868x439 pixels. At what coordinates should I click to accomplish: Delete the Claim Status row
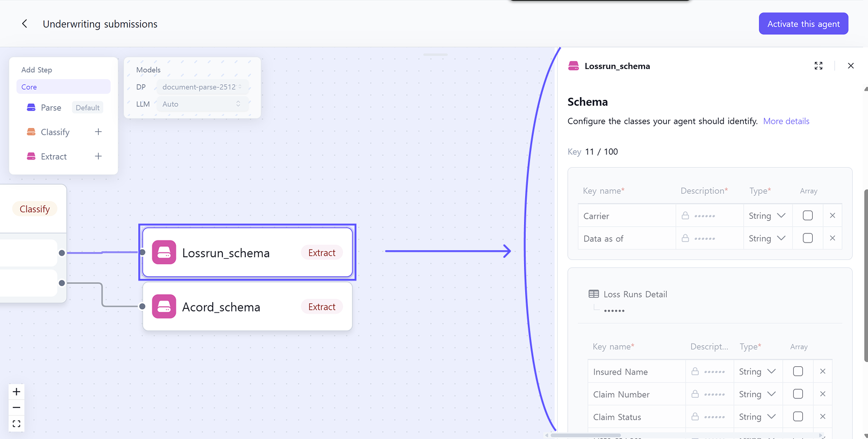tap(823, 416)
